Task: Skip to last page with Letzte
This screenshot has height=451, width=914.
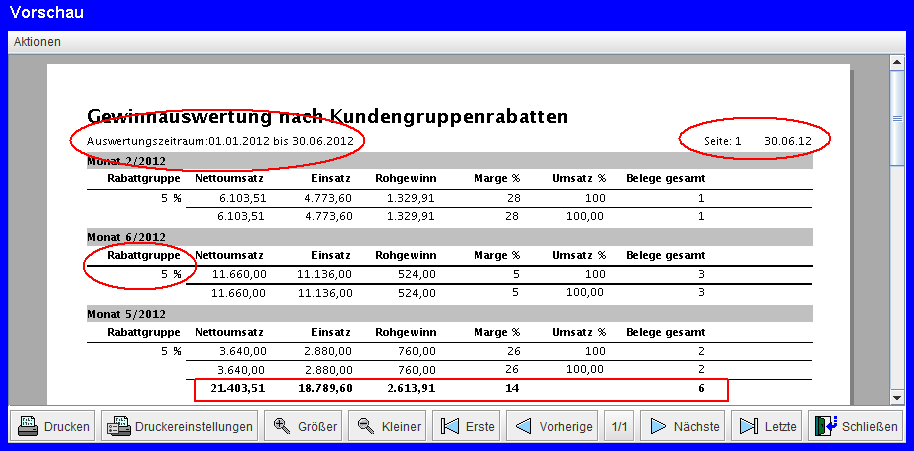Action: coord(768,426)
